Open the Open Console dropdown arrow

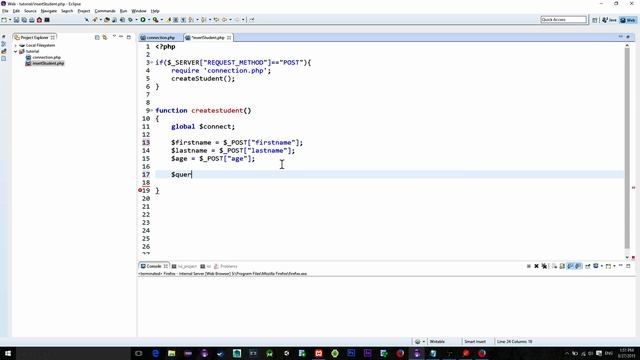coord(614,266)
